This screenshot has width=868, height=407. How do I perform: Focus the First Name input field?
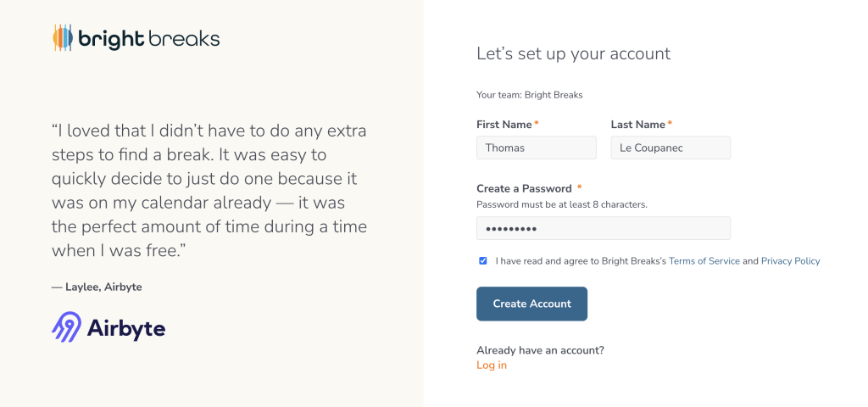(x=536, y=148)
